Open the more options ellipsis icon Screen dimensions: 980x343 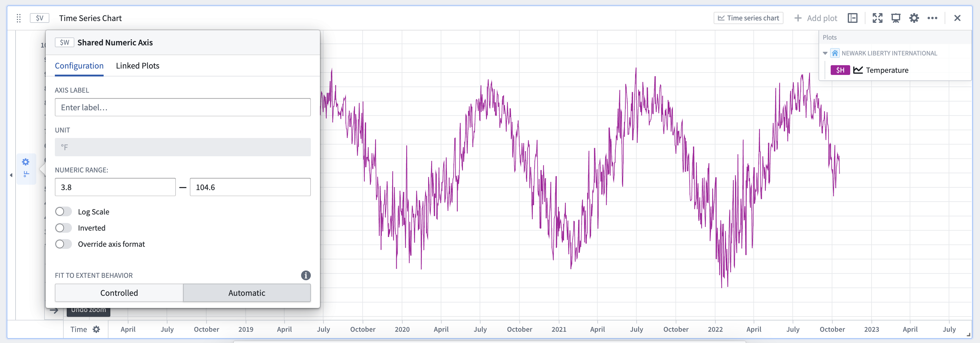pyautogui.click(x=933, y=18)
